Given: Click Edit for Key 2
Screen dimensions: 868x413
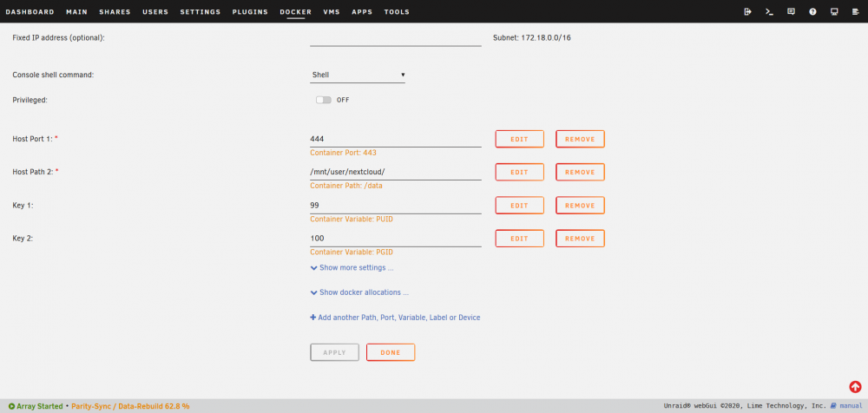Looking at the screenshot, I should tap(519, 239).
